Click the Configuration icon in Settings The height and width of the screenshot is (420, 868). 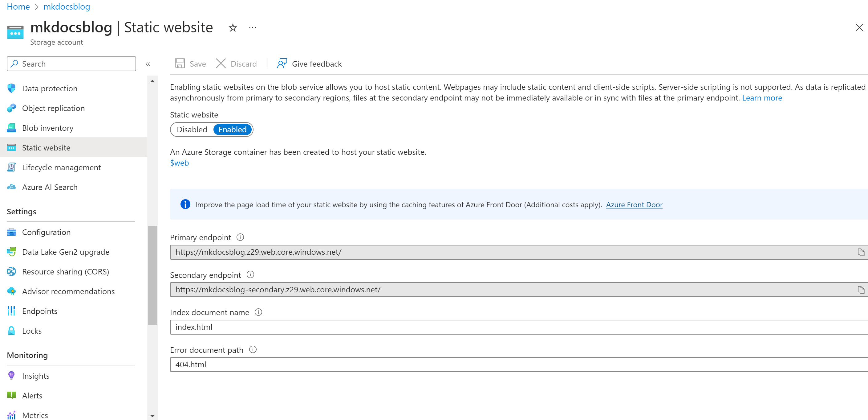(x=11, y=232)
